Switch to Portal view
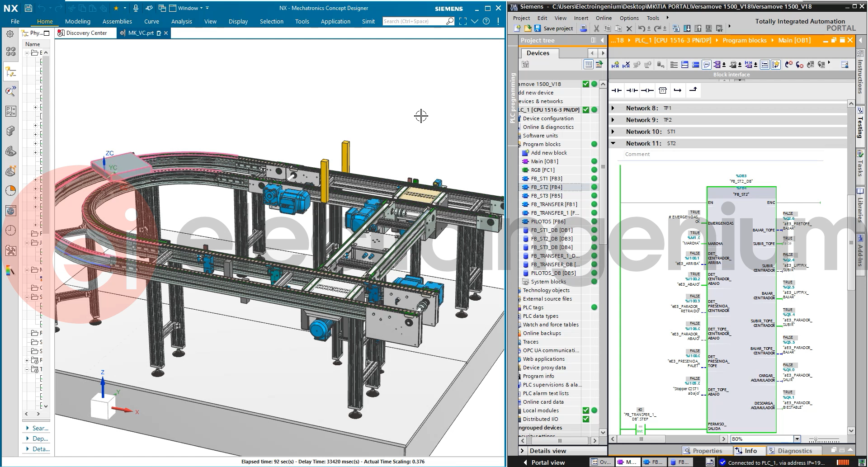This screenshot has height=467, width=868. (547, 462)
